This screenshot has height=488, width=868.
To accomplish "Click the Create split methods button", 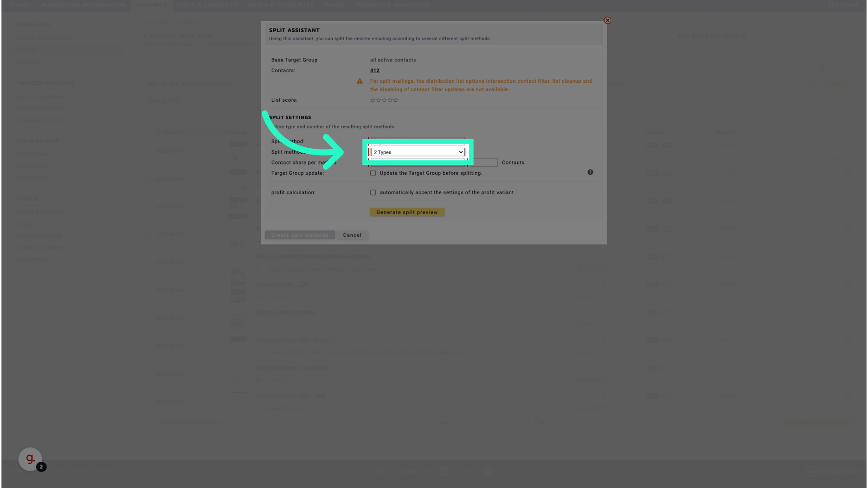I will pos(300,235).
